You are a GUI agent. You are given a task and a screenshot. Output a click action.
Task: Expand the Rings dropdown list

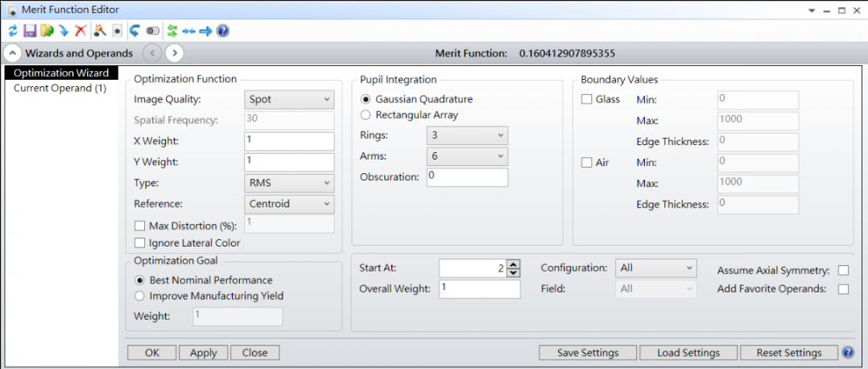coord(467,135)
